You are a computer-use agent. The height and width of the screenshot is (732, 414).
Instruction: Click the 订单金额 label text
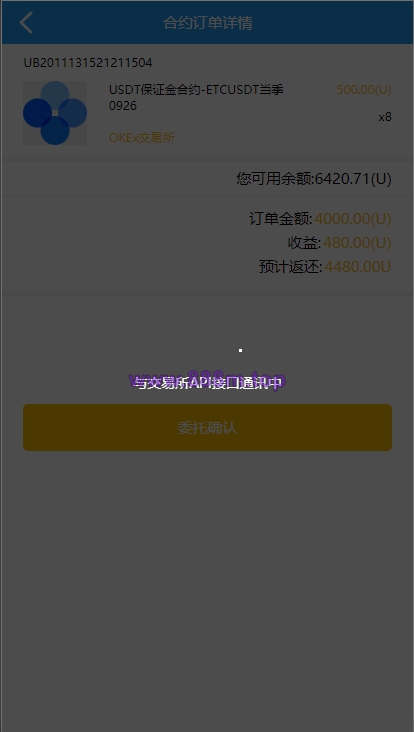[x=280, y=219]
